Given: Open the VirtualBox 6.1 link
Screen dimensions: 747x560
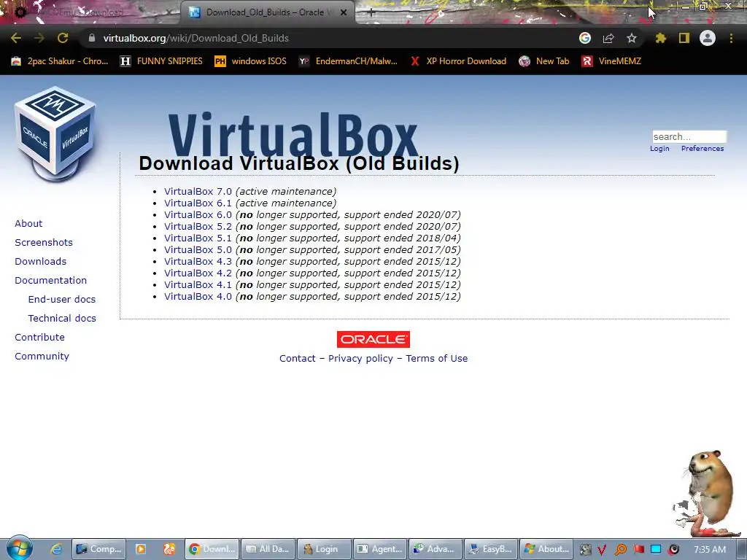Looking at the screenshot, I should click(198, 203).
